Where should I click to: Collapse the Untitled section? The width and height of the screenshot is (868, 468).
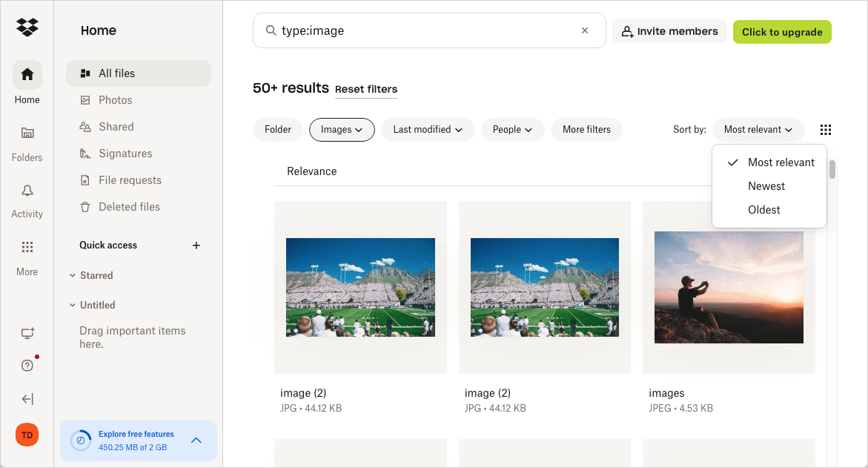coord(73,305)
